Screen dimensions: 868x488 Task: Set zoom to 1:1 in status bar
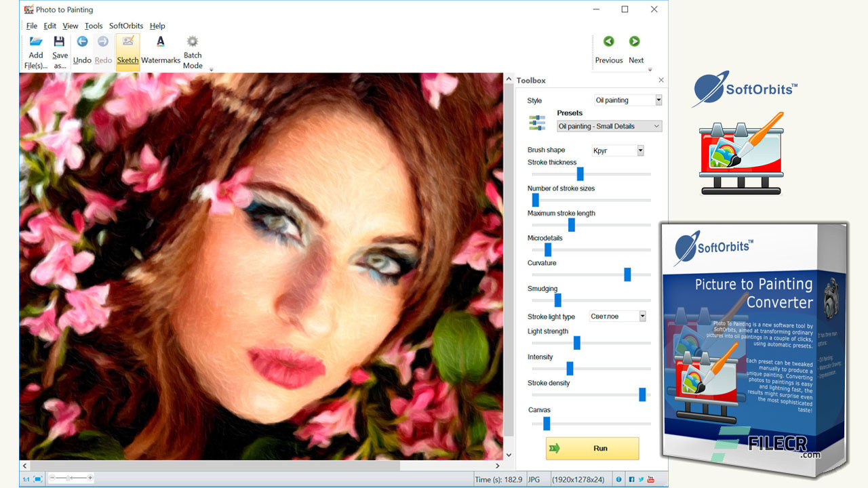(x=26, y=479)
